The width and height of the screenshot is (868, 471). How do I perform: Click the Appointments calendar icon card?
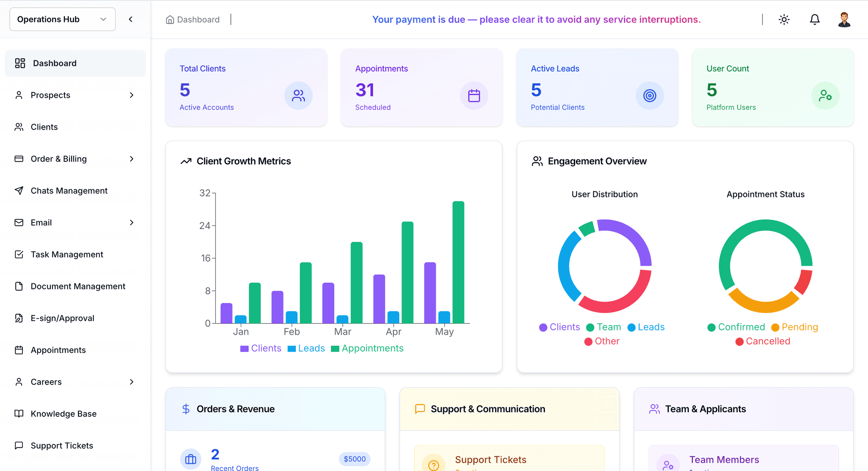[474, 96]
